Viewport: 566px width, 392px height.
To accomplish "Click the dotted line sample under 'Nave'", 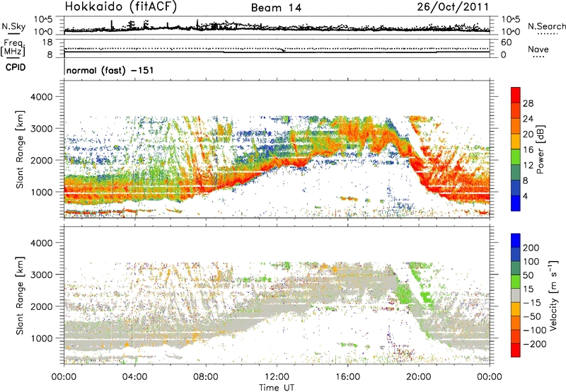I will pos(538,57).
